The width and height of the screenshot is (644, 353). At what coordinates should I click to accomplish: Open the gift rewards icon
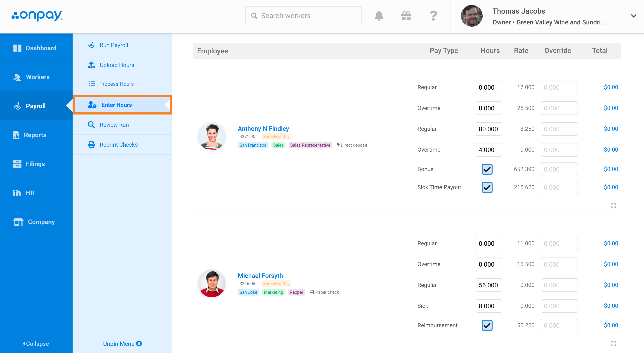pos(406,16)
